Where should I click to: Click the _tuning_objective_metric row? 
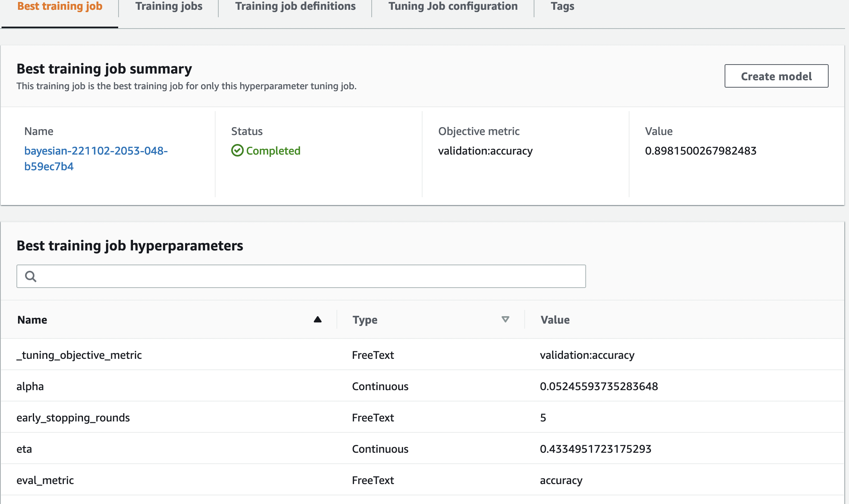point(79,355)
